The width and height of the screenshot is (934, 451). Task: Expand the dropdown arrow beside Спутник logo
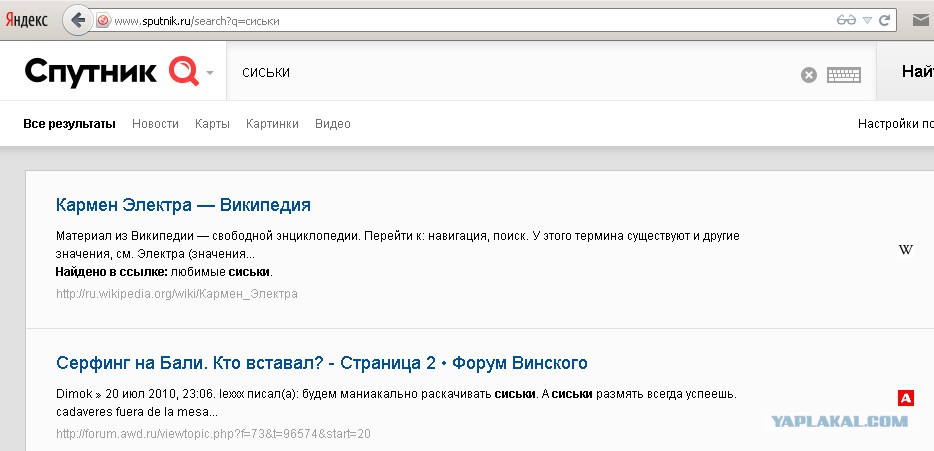click(x=210, y=73)
